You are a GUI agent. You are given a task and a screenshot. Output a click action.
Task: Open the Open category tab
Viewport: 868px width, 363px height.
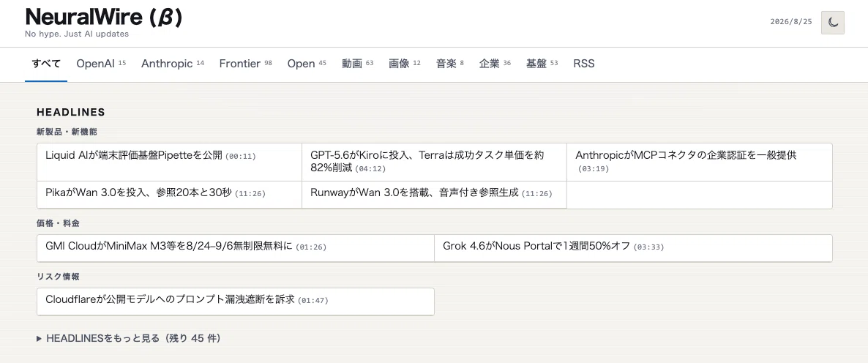307,64
